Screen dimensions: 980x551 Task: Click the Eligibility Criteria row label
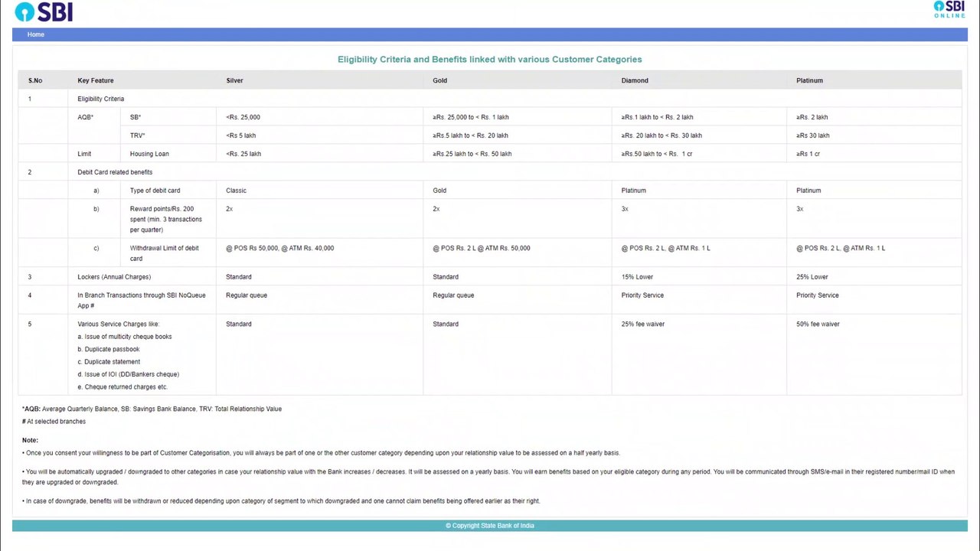tap(100, 99)
